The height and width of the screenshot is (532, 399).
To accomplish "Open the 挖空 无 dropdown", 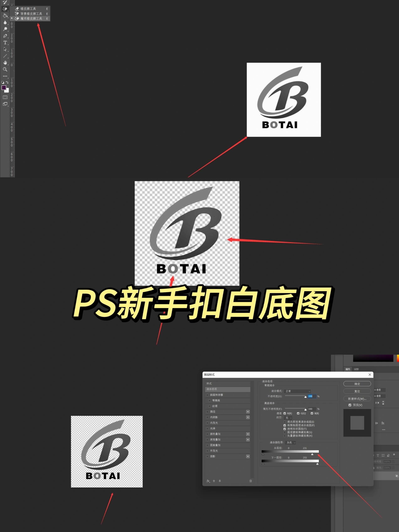I will [x=288, y=418].
